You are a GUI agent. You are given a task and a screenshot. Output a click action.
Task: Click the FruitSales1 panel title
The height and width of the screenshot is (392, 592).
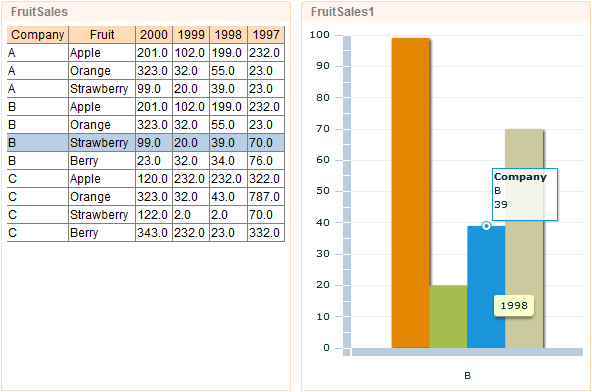point(342,12)
